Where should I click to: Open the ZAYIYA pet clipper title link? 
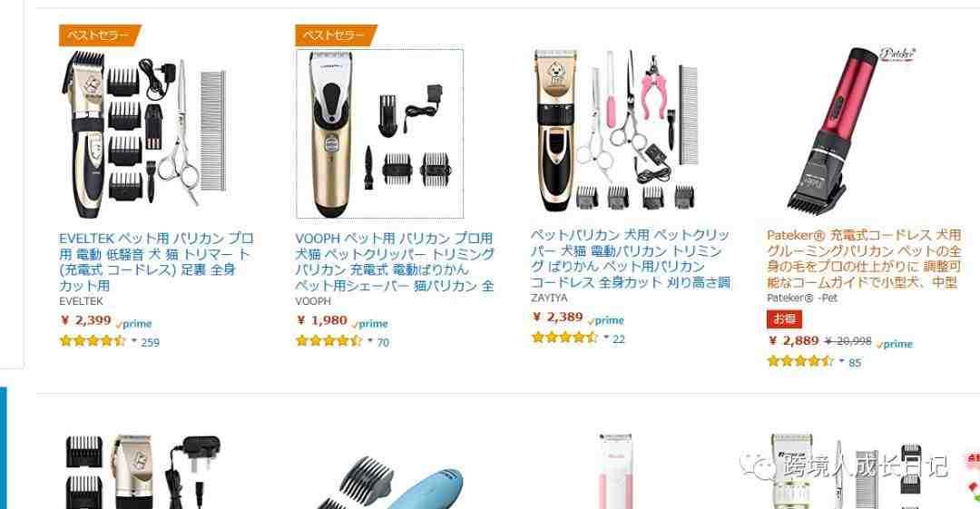tap(630, 259)
